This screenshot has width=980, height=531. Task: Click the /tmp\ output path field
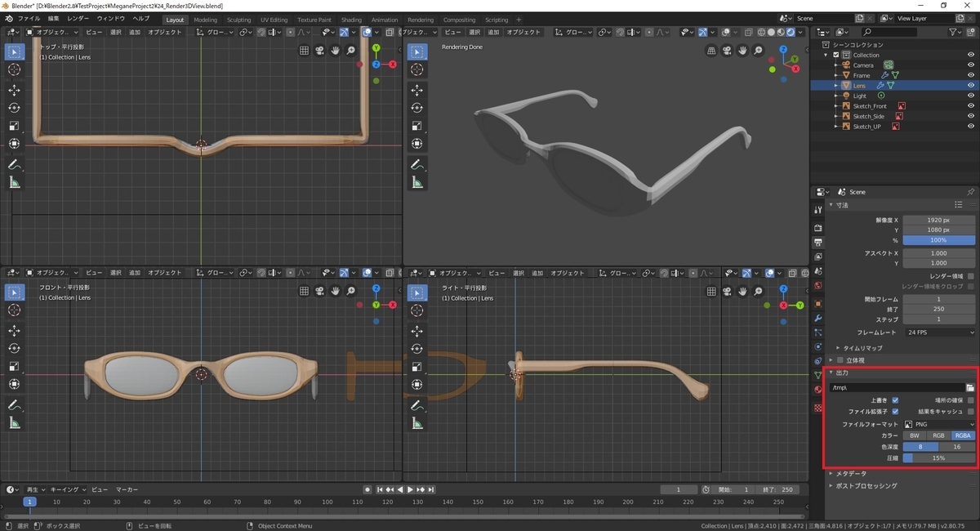click(x=896, y=387)
